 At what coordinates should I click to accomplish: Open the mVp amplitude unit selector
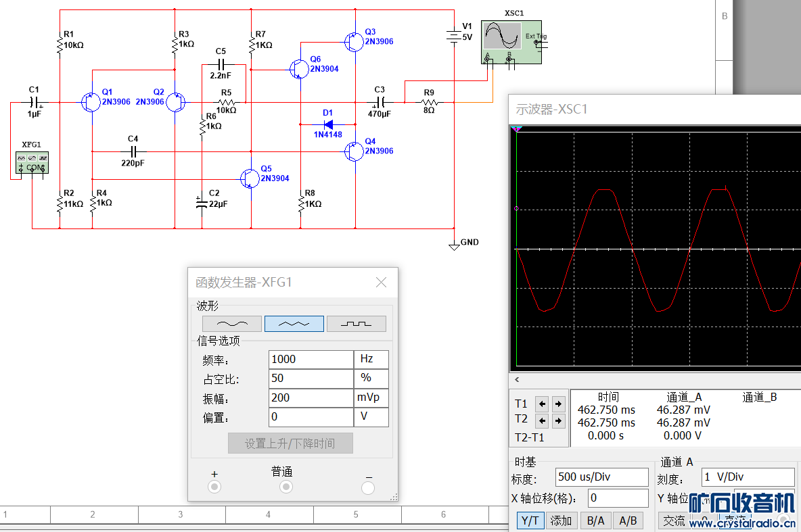point(371,397)
